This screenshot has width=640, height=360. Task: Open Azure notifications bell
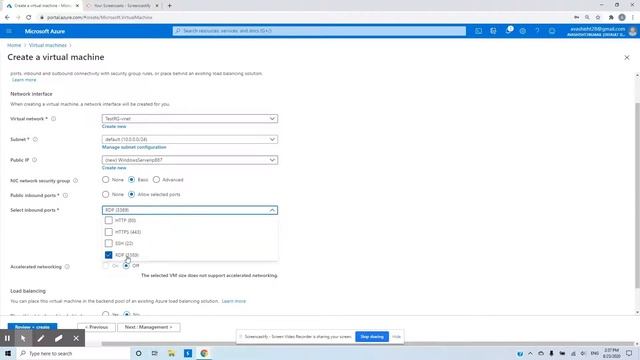click(x=508, y=31)
